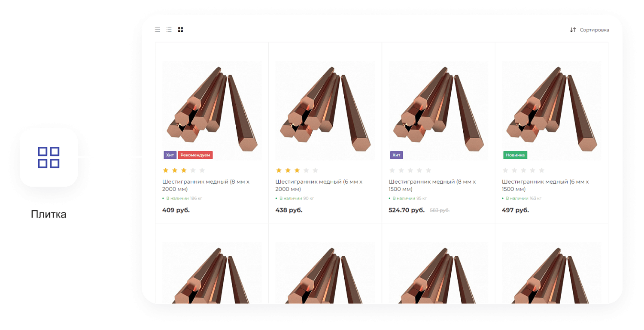Screen dimensions: 644x330
Task: Click the red Рекомендуем badge
Action: click(x=195, y=155)
